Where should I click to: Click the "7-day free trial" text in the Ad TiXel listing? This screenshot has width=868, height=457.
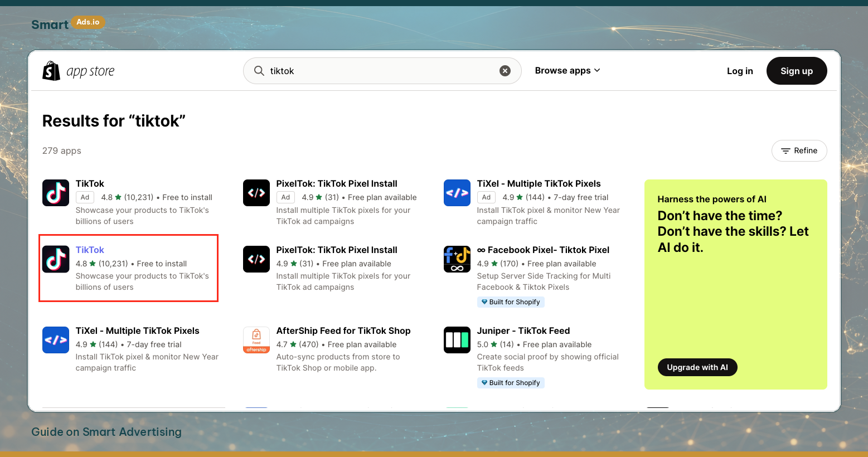pyautogui.click(x=581, y=197)
